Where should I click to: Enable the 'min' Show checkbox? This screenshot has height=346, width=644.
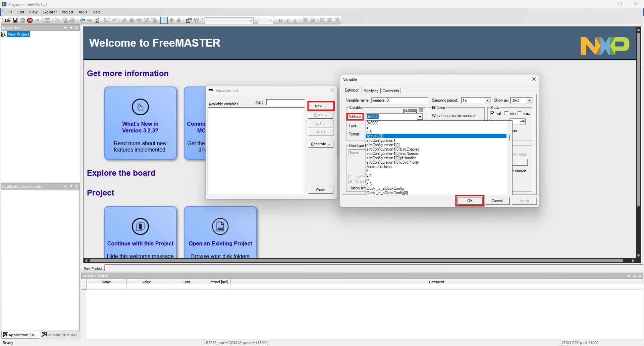[506, 113]
